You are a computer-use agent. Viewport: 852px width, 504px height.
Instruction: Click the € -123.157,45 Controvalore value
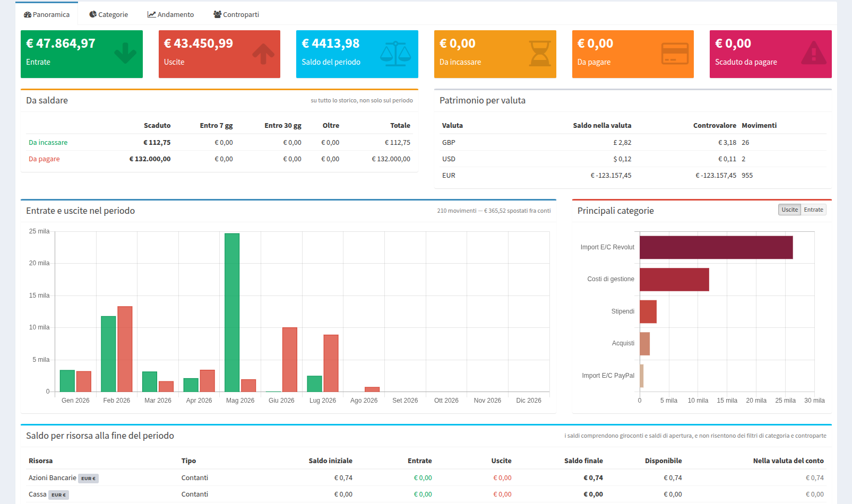(716, 175)
